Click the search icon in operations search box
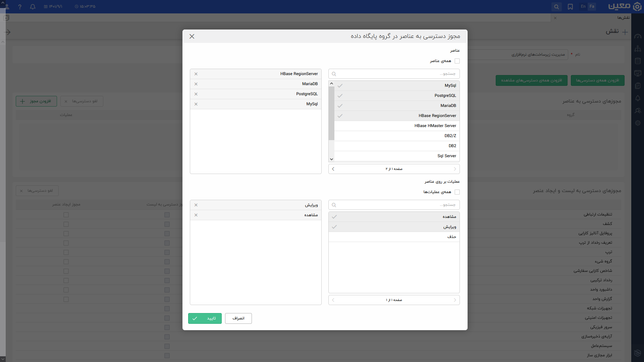Screen dimensions: 644x362 334,205
